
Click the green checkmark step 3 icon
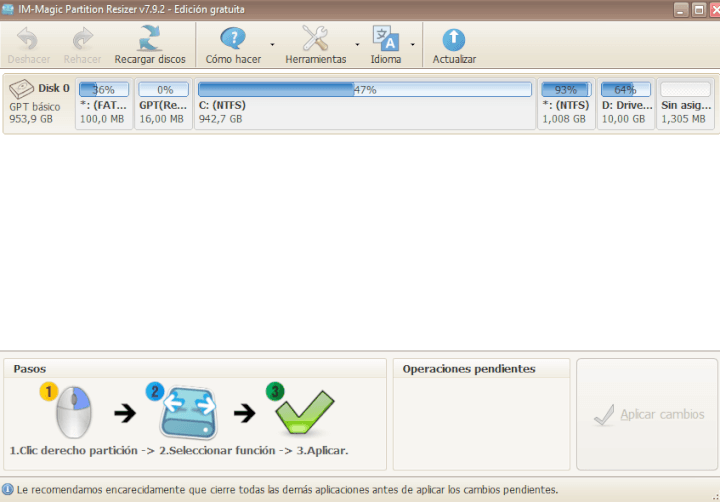(x=304, y=412)
